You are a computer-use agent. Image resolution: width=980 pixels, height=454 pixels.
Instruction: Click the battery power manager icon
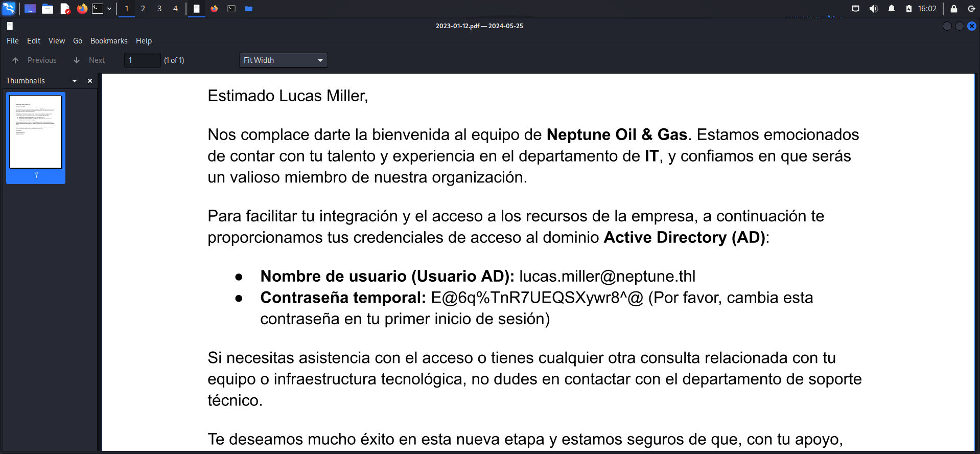tap(909, 9)
